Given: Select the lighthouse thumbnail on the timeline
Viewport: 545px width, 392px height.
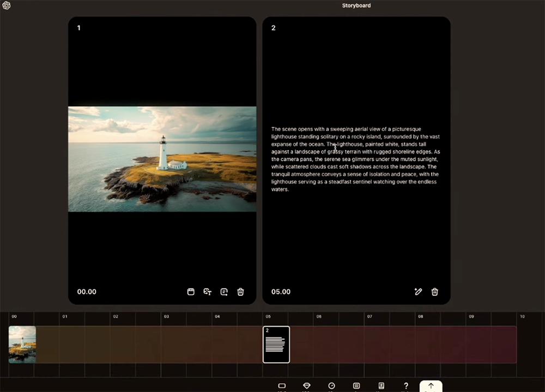Looking at the screenshot, I should [x=22, y=344].
